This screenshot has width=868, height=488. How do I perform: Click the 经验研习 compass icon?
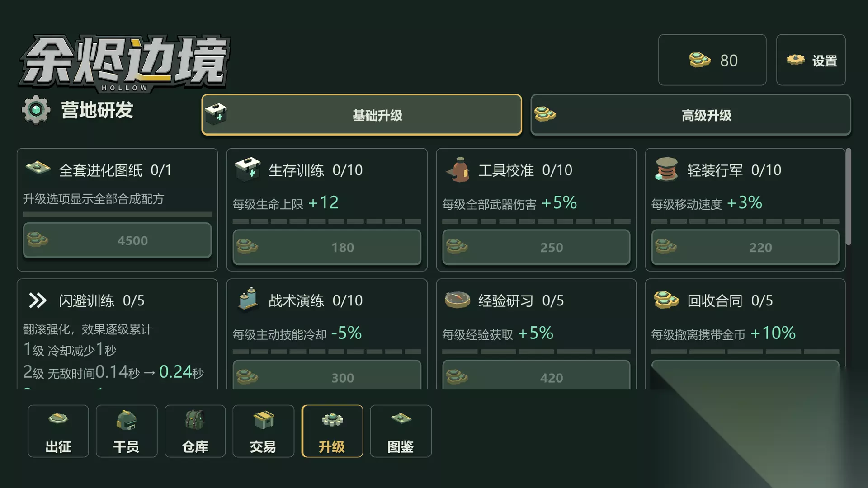click(458, 299)
